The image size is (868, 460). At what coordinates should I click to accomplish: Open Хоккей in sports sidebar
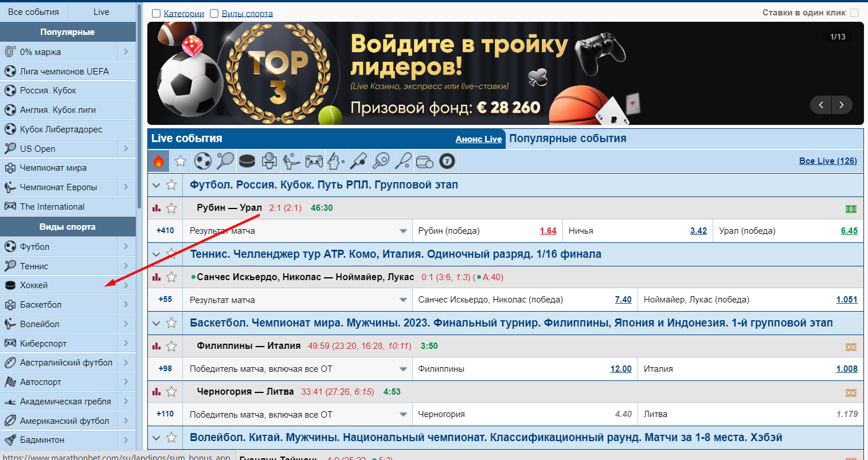(x=58, y=285)
